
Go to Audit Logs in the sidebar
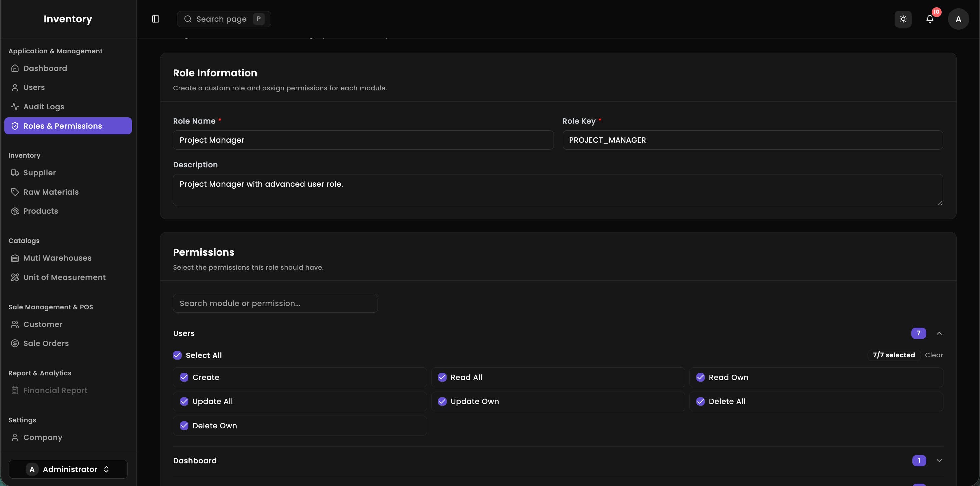click(x=68, y=107)
